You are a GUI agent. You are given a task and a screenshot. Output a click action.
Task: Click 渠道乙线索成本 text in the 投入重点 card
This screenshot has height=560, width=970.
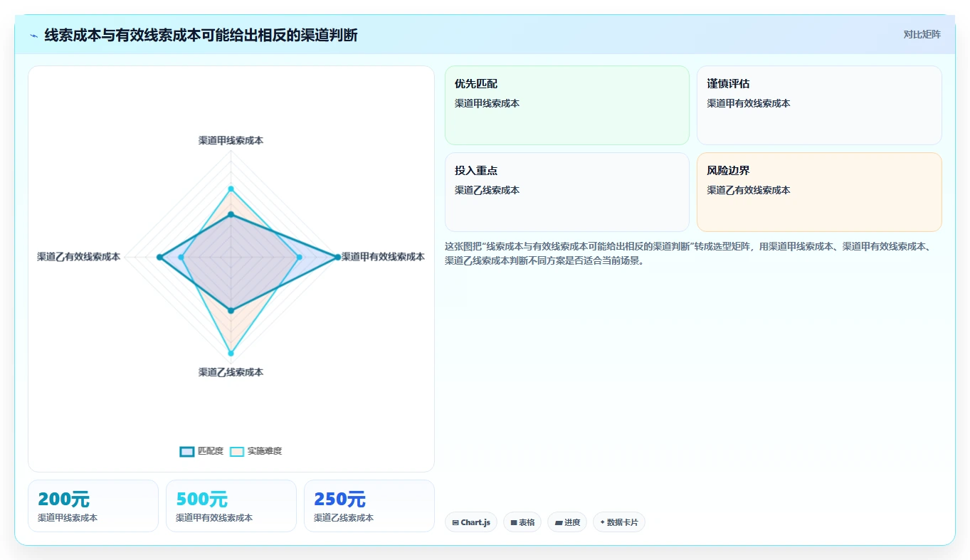(x=487, y=190)
